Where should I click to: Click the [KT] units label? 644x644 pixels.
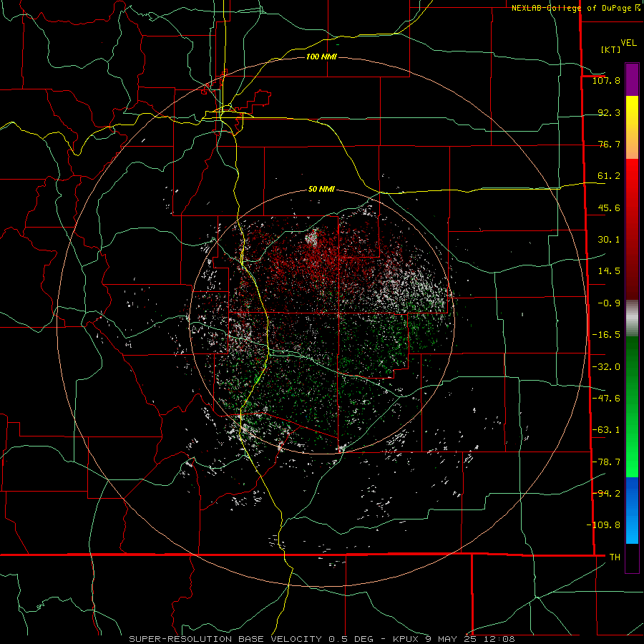pyautogui.click(x=610, y=49)
